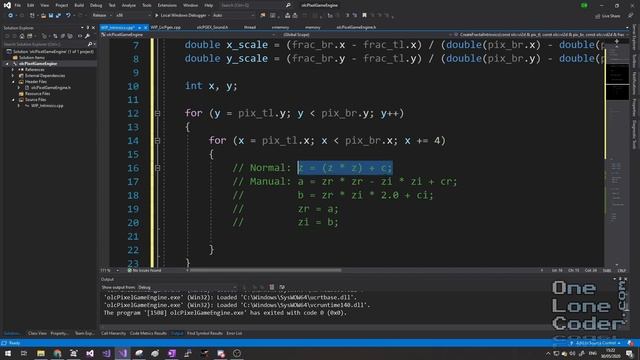The image size is (640, 360).
Task: Click Clear All icon in Output toolbar
Action: (x=272, y=287)
